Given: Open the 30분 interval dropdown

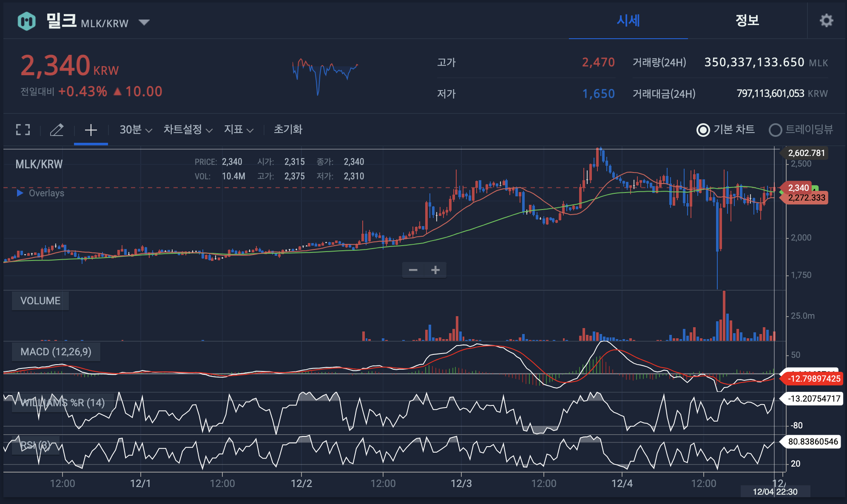Looking at the screenshot, I should tap(135, 130).
